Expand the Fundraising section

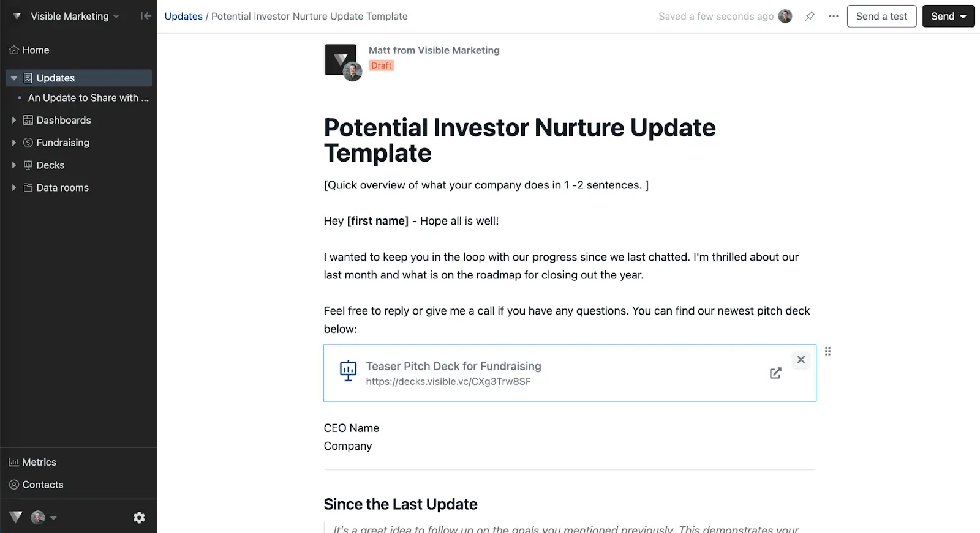click(x=13, y=142)
